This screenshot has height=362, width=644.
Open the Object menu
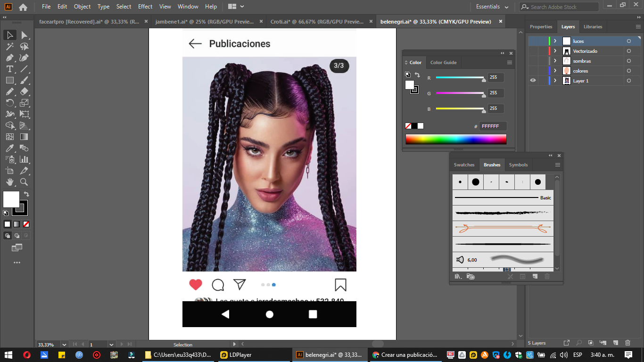tap(83, 7)
